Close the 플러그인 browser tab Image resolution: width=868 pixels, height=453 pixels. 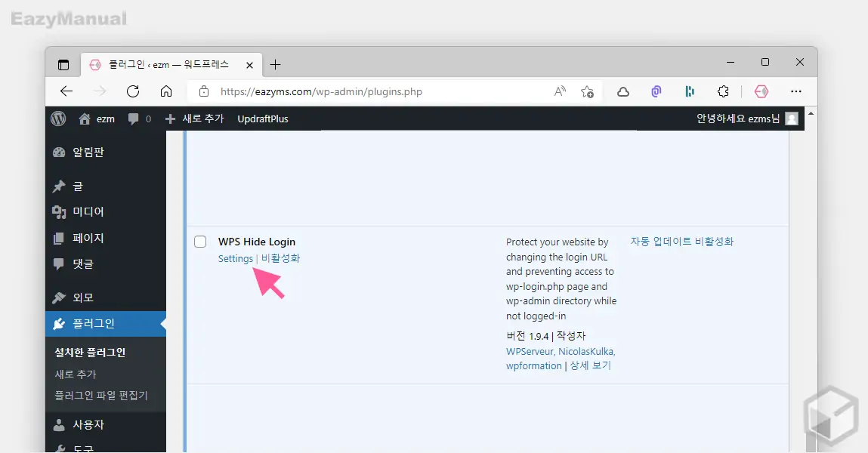pos(249,65)
